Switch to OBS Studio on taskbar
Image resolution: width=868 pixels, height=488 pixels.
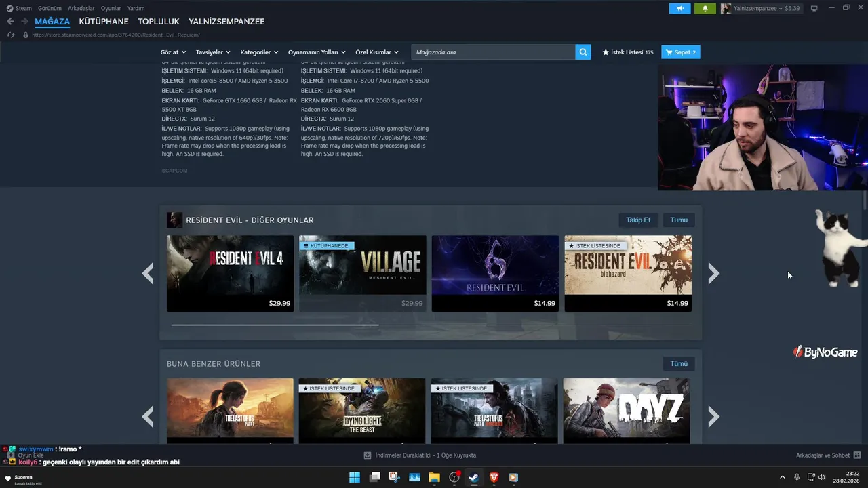(x=454, y=477)
